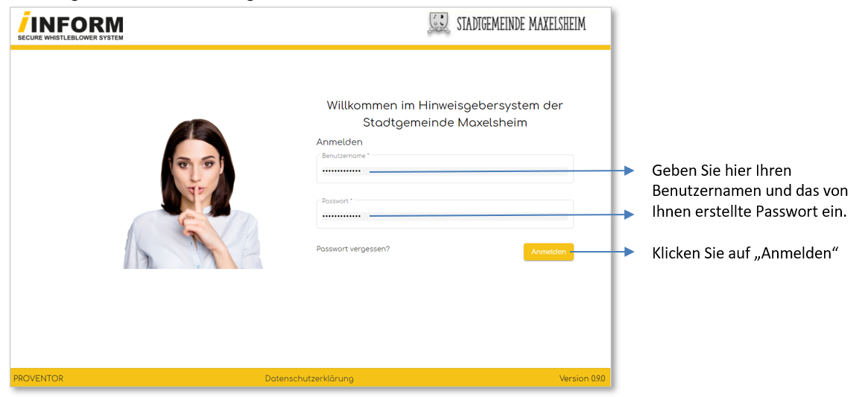Click the PROVENTOR label in footer
The image size is (868, 397).
(38, 378)
